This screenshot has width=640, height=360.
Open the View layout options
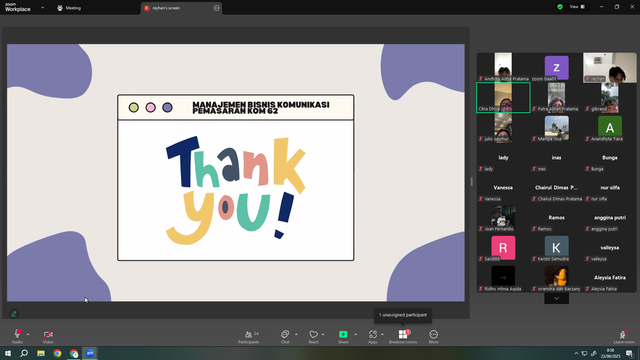pos(577,7)
